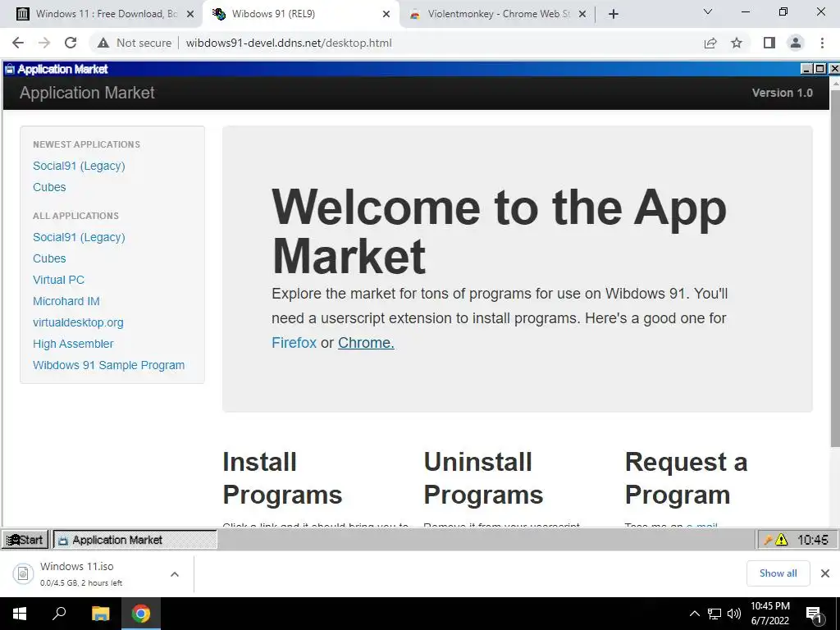
Task: Reload the page with the refresh icon
Action: [x=71, y=43]
